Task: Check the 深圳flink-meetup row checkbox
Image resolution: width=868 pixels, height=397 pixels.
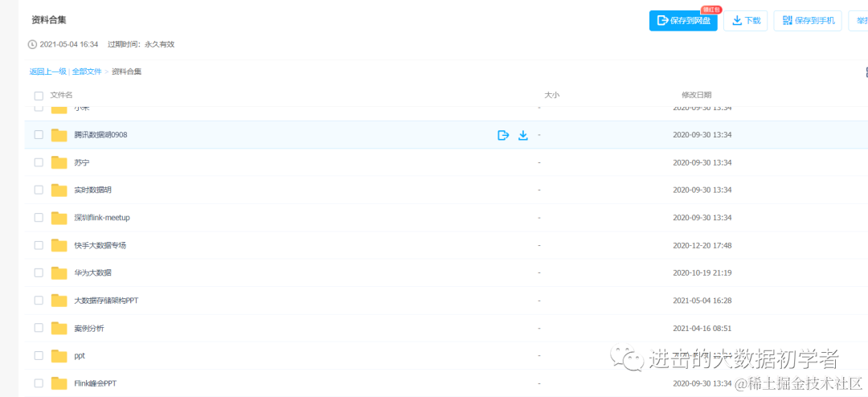Action: (39, 218)
